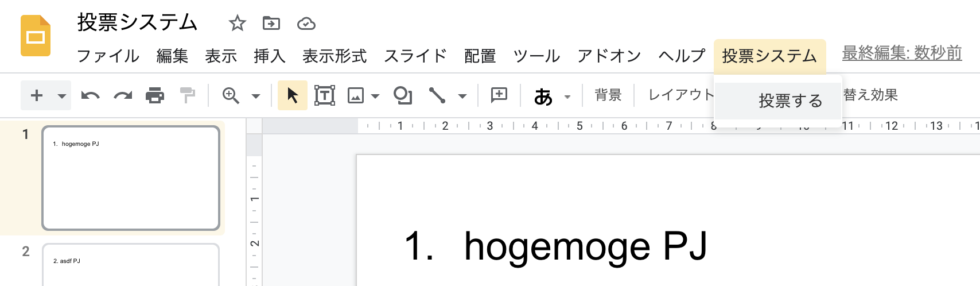Print the presentation
980x286 pixels.
click(155, 95)
